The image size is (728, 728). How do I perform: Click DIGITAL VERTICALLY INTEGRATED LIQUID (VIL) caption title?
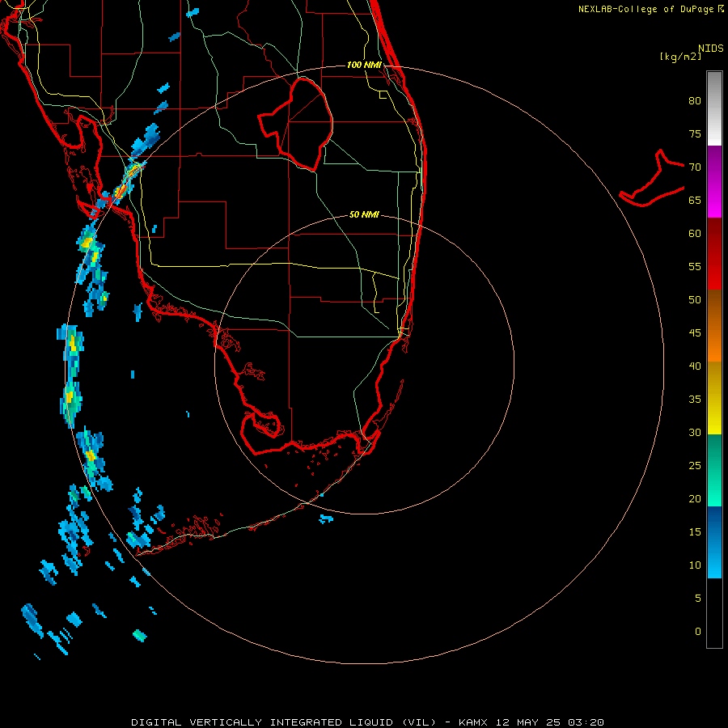click(x=284, y=722)
